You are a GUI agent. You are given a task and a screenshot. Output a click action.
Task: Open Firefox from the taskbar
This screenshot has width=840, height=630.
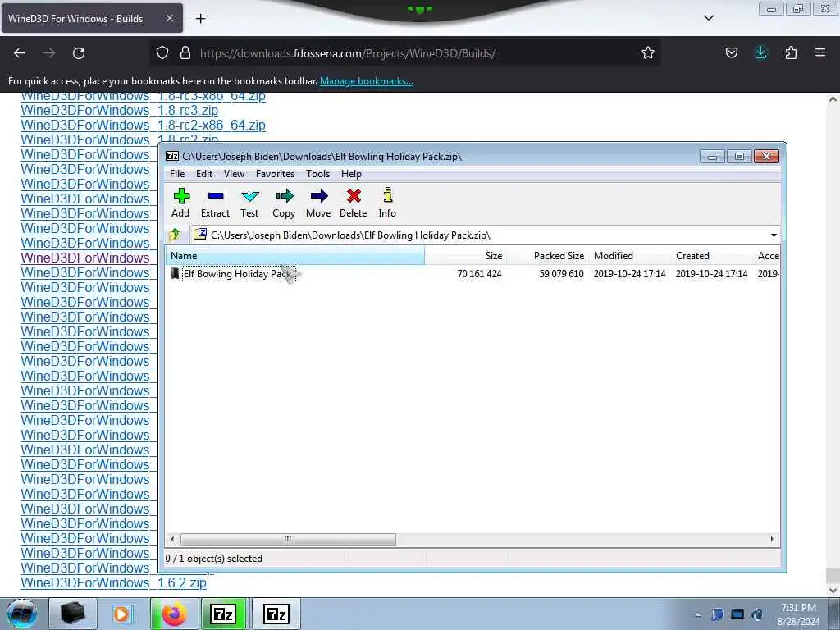tap(174, 614)
